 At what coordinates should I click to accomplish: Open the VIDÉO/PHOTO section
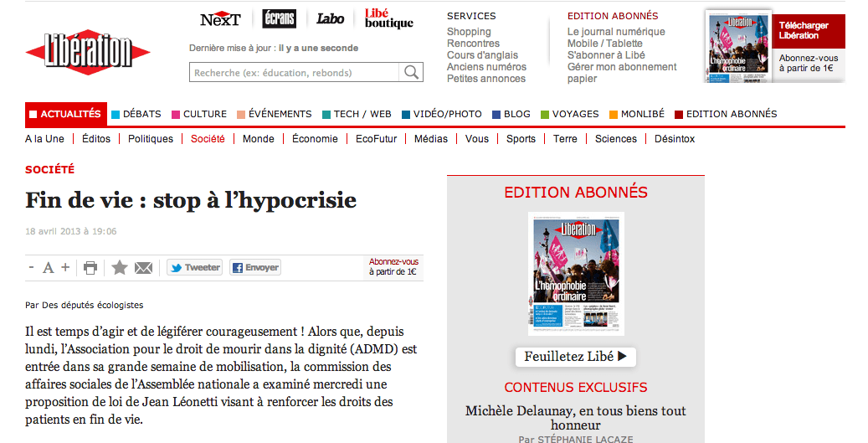pos(442,114)
